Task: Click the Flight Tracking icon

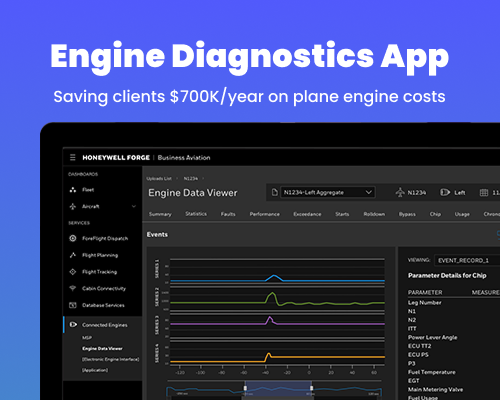Action: [73, 272]
